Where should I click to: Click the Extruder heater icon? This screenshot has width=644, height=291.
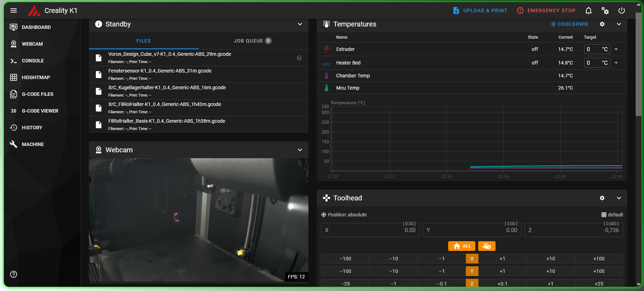(x=327, y=49)
